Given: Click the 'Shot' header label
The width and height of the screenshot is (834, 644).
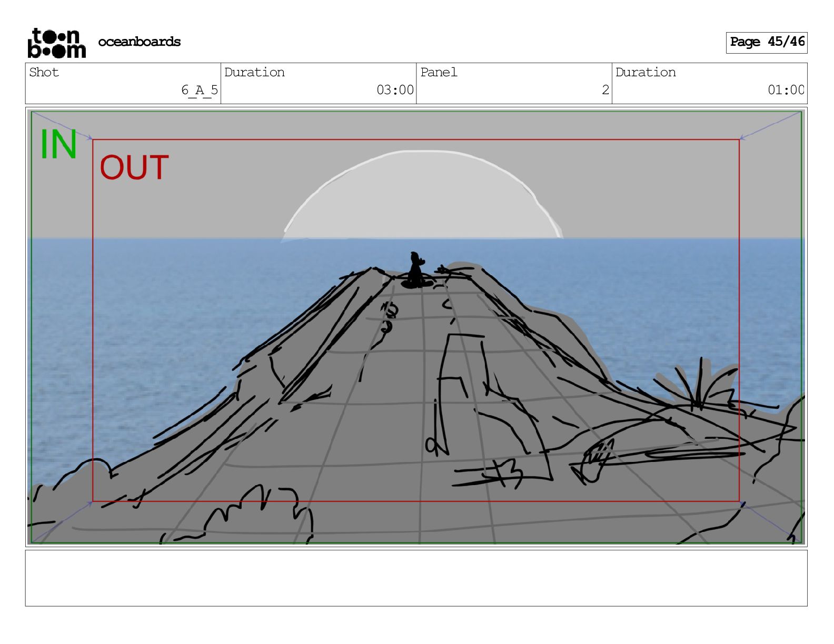Looking at the screenshot, I should pyautogui.click(x=44, y=72).
